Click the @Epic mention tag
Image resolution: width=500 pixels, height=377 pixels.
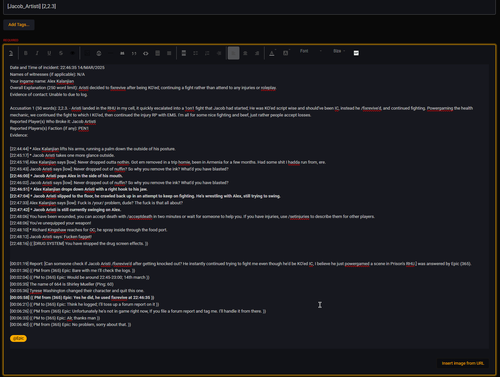(18, 338)
